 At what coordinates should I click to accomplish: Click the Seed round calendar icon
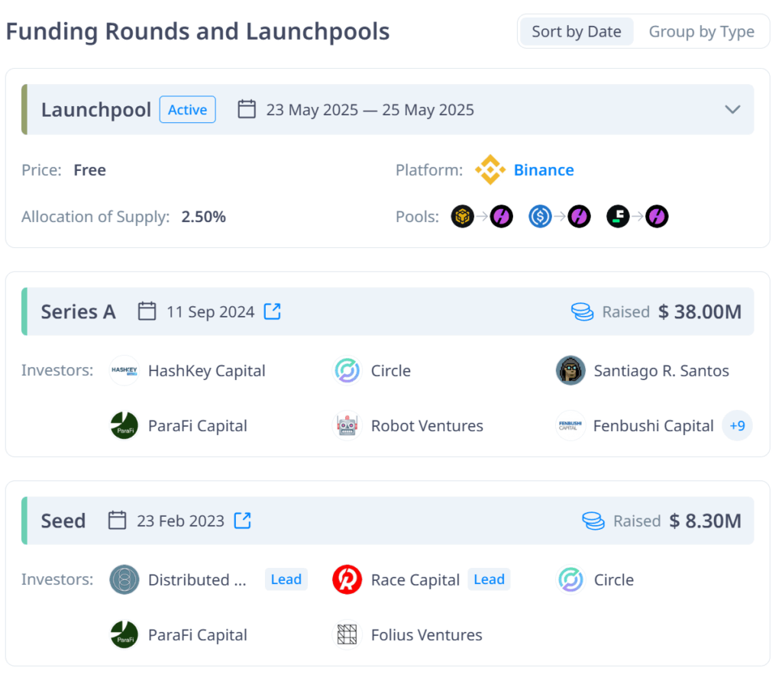pos(117,520)
